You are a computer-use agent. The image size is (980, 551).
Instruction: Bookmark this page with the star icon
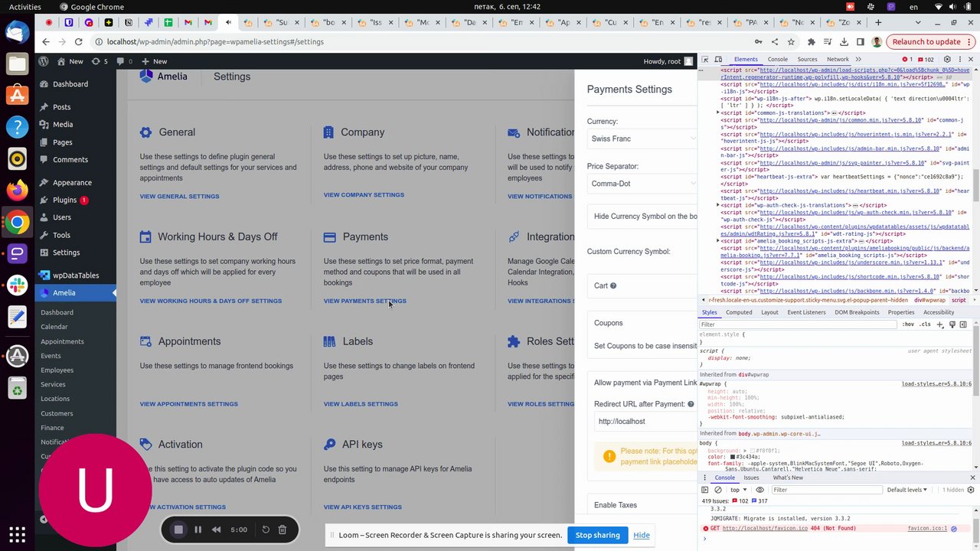[791, 41]
